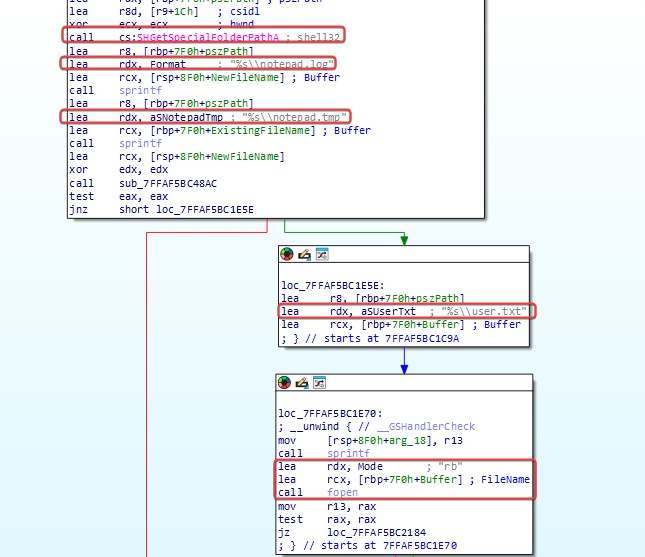Viewport: 645px width, 557px height.
Task: Click the xor edx, edx instruction
Action: coord(118,169)
